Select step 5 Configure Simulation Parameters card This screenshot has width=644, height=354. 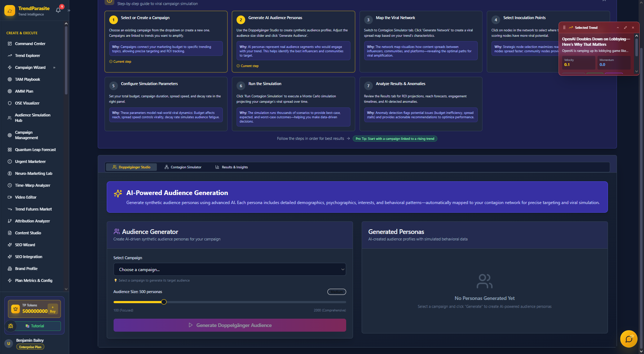click(166, 104)
